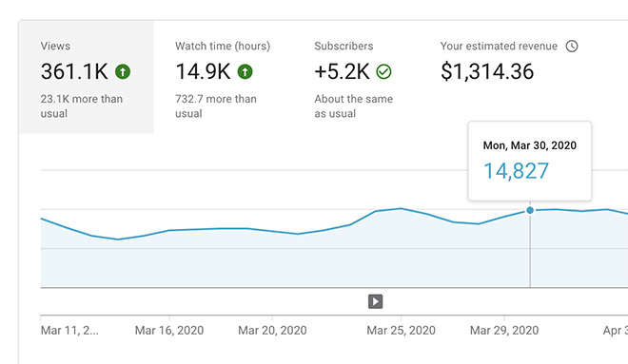
Task: Switch to the Subscribers tab
Action: point(354,77)
